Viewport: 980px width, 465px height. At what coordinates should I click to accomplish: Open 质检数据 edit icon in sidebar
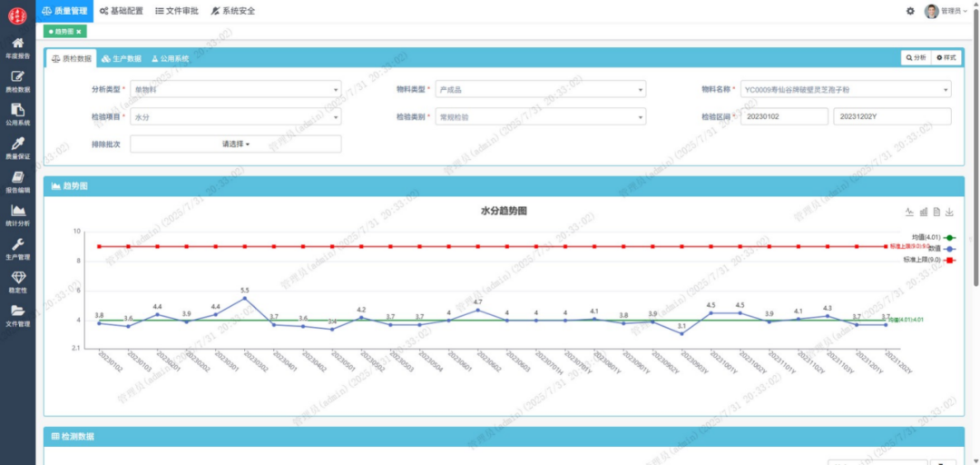(17, 77)
